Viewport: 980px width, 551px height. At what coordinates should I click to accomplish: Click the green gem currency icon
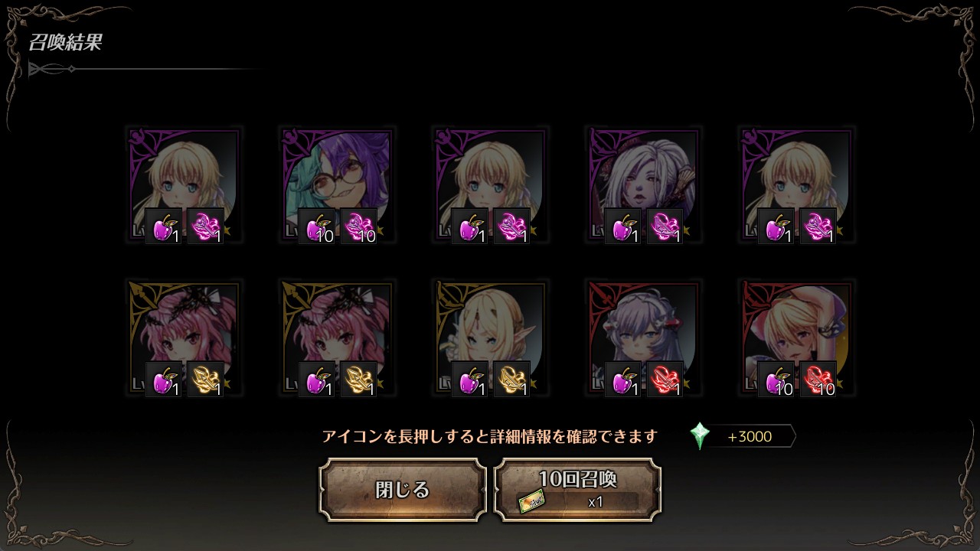click(x=700, y=436)
